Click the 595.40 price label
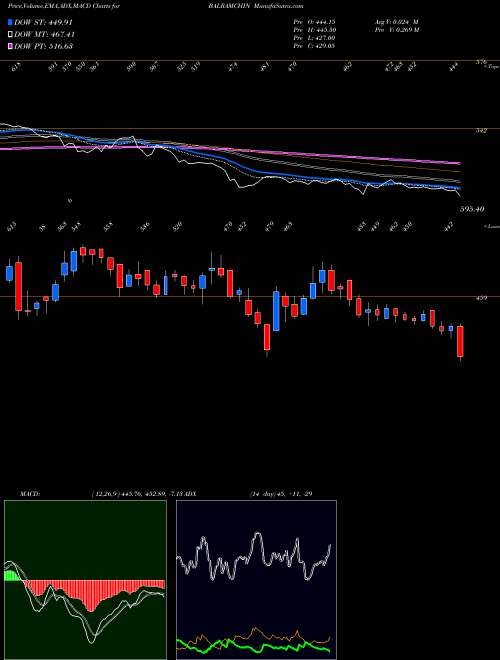 (x=471, y=209)
